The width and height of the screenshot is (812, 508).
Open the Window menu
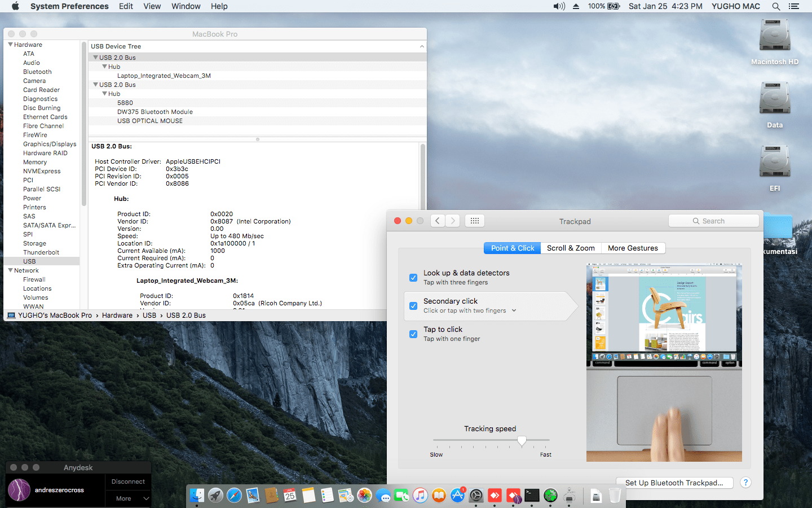click(186, 6)
